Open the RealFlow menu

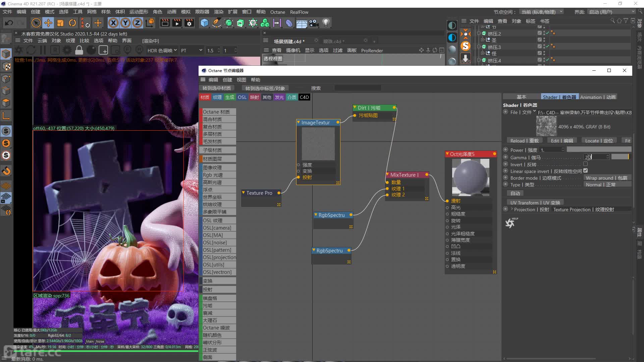[x=299, y=12]
